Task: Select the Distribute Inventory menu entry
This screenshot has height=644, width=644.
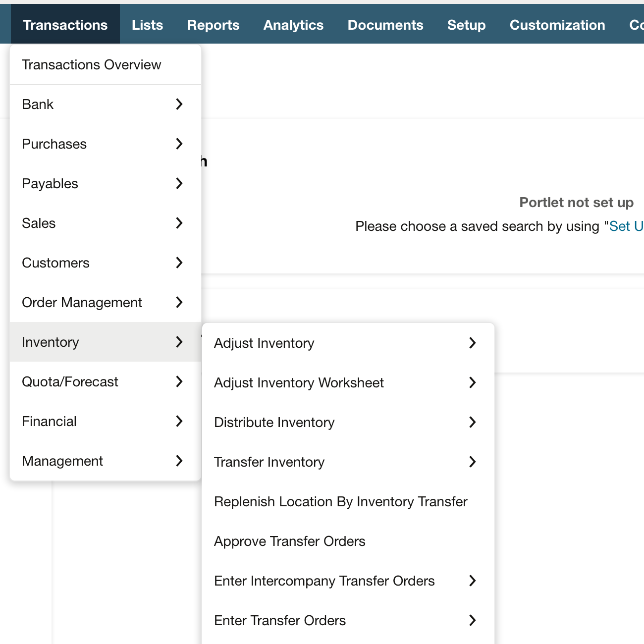Action: pyautogui.click(x=348, y=422)
